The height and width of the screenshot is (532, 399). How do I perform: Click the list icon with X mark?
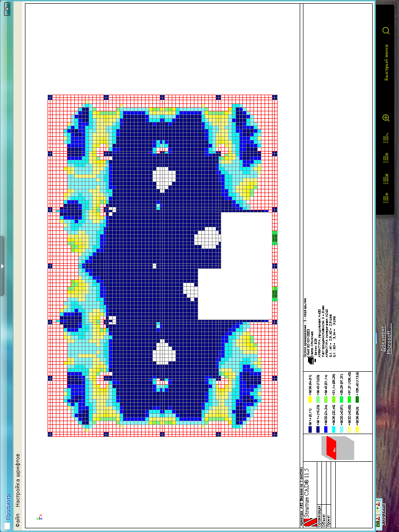[386, 178]
